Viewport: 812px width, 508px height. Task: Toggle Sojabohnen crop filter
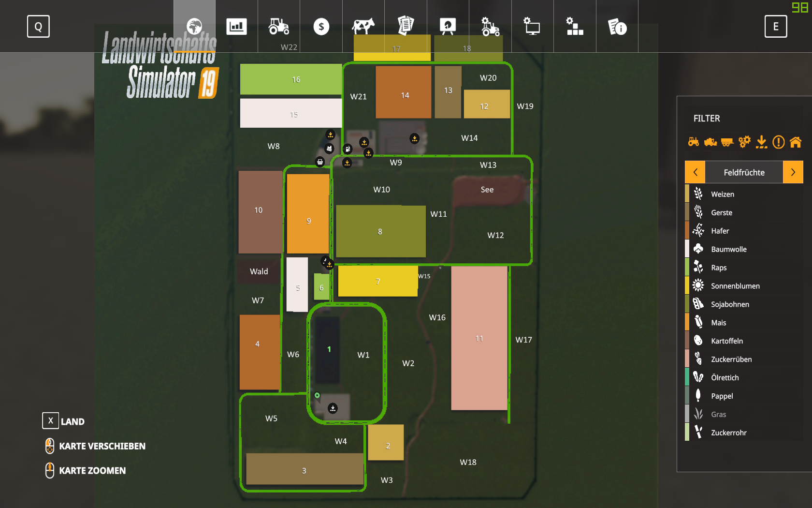[x=744, y=304]
